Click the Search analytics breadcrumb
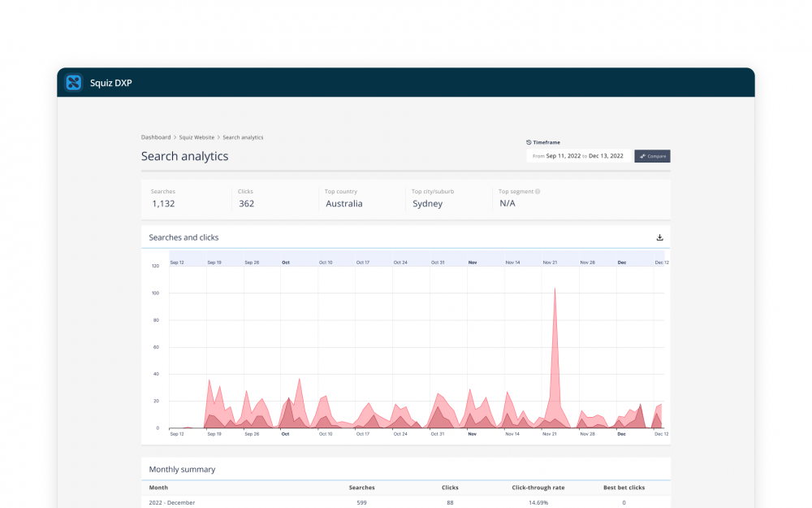Image resolution: width=812 pixels, height=508 pixels. (243, 137)
